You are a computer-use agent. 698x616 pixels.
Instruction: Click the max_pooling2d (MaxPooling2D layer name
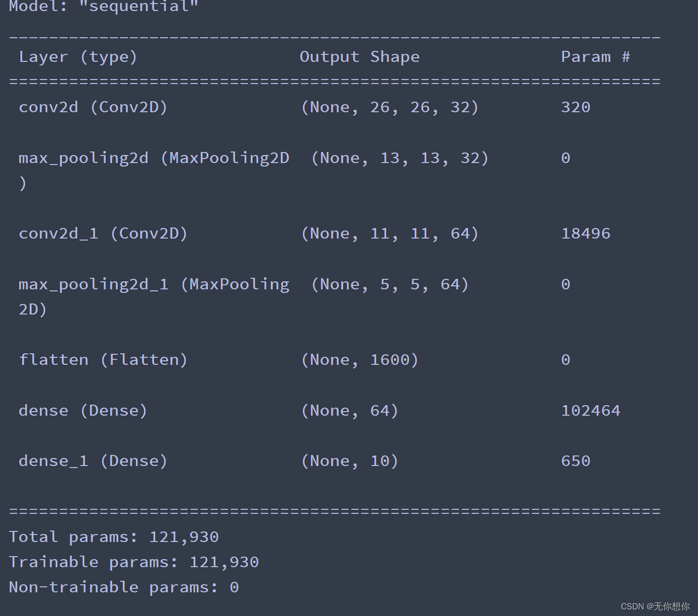[x=154, y=158]
